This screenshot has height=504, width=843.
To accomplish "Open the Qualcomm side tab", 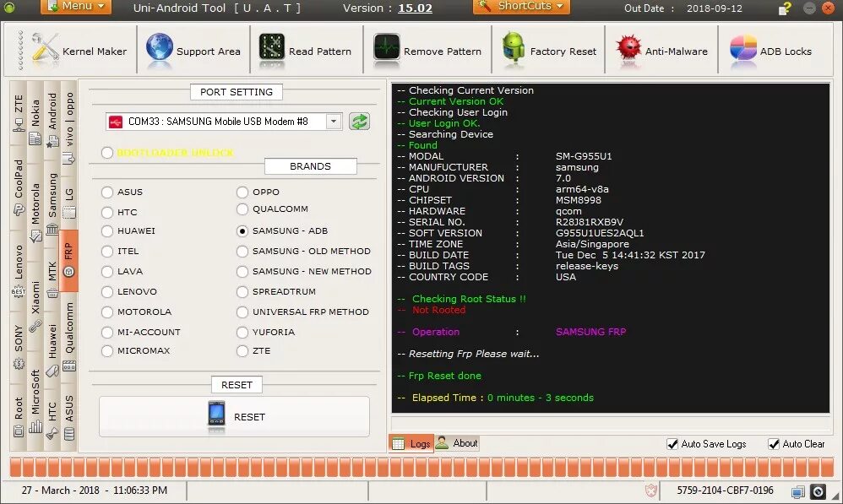I will pyautogui.click(x=69, y=336).
